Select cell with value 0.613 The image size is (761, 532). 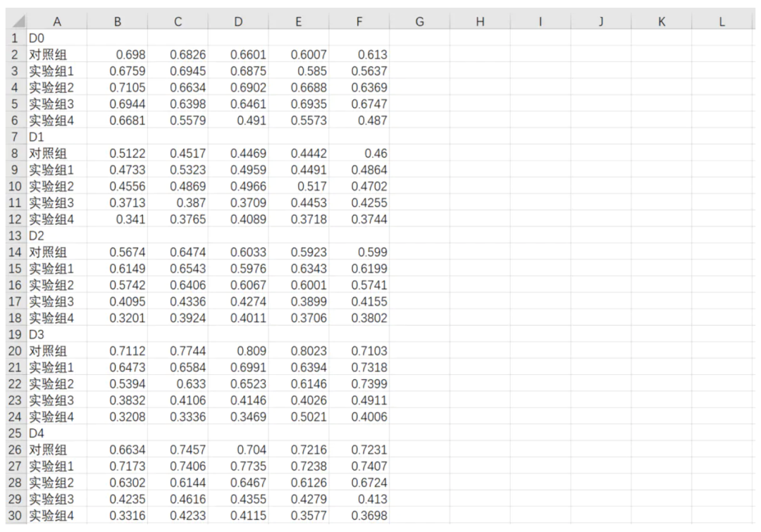[359, 54]
